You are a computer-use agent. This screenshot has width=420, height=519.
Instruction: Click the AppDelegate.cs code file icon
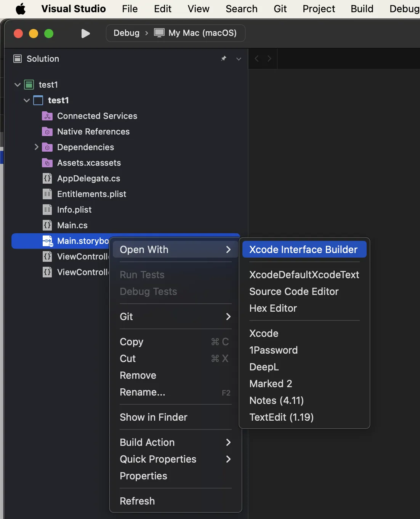48,178
